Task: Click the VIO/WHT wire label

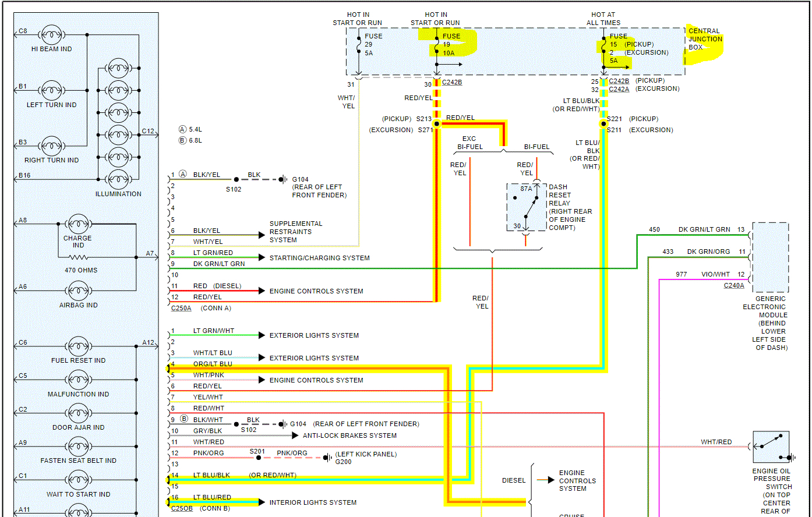Action: pos(716,274)
